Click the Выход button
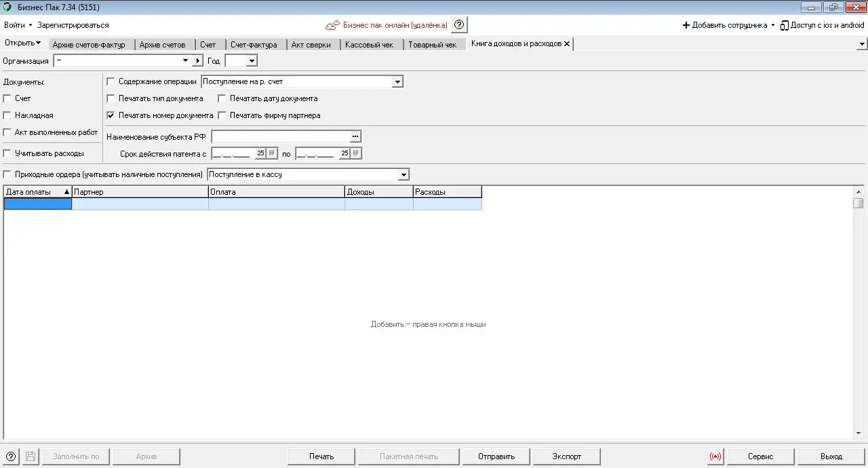The width and height of the screenshot is (868, 468). [831, 456]
